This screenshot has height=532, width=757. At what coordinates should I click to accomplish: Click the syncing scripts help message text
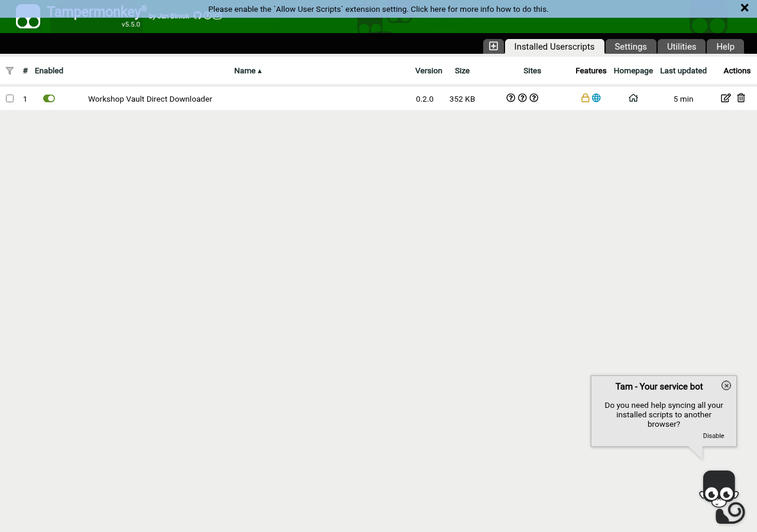point(664,415)
